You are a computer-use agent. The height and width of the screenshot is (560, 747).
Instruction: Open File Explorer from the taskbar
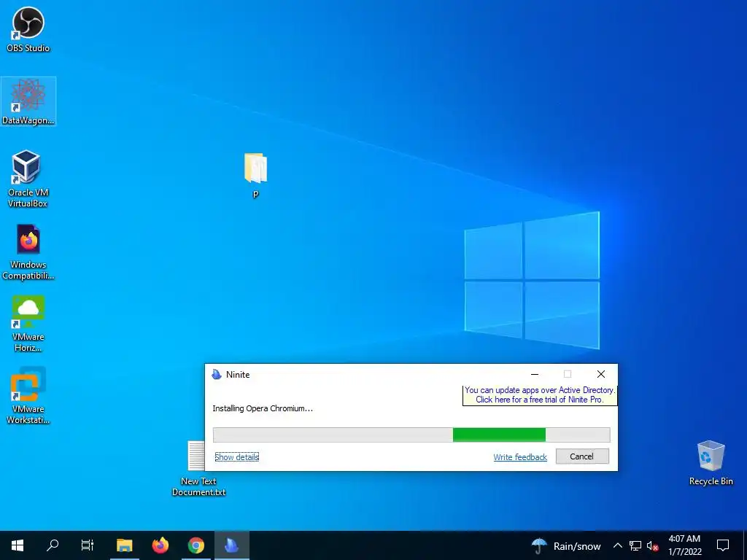(124, 545)
